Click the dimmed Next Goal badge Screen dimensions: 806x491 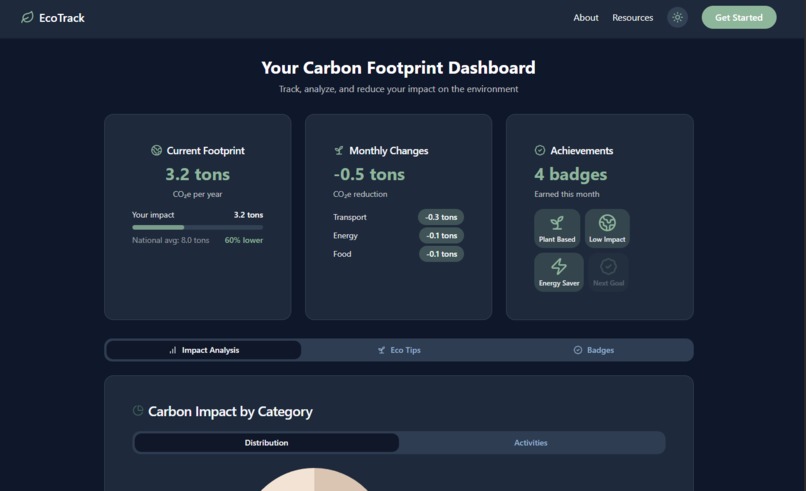(x=608, y=272)
